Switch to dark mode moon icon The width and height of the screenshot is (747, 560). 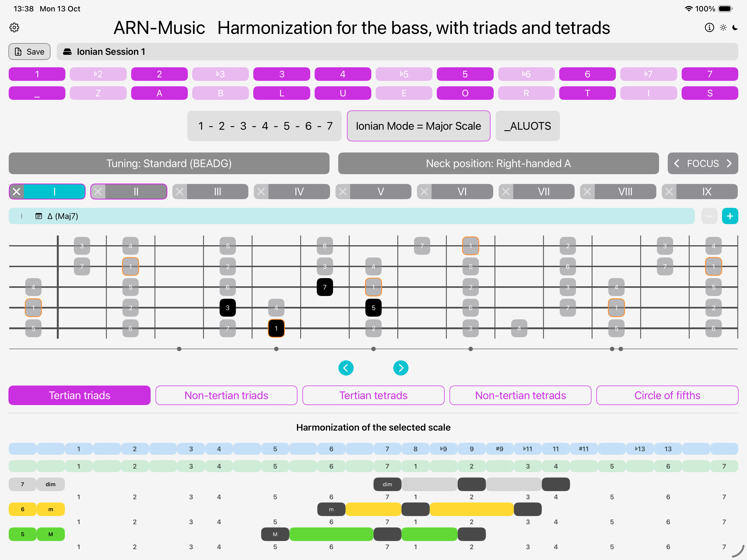[735, 27]
